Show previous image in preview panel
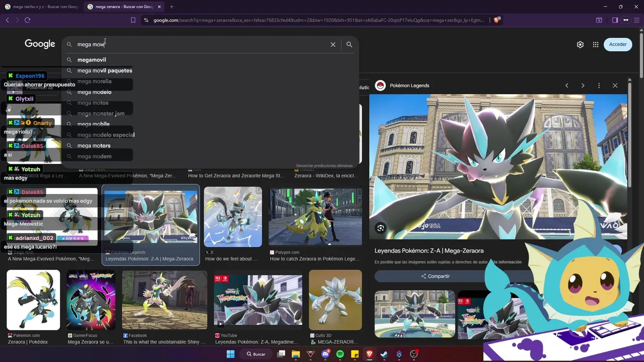The height and width of the screenshot is (362, 644). (567, 85)
